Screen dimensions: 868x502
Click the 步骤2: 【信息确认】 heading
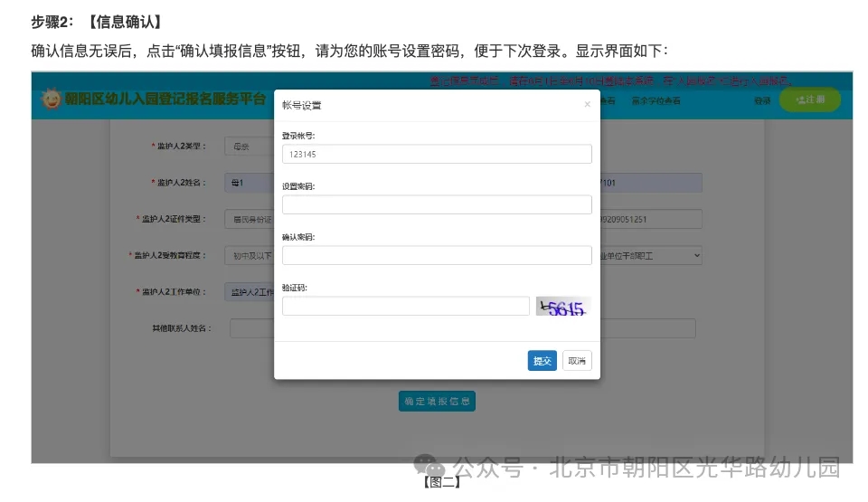coord(97,22)
